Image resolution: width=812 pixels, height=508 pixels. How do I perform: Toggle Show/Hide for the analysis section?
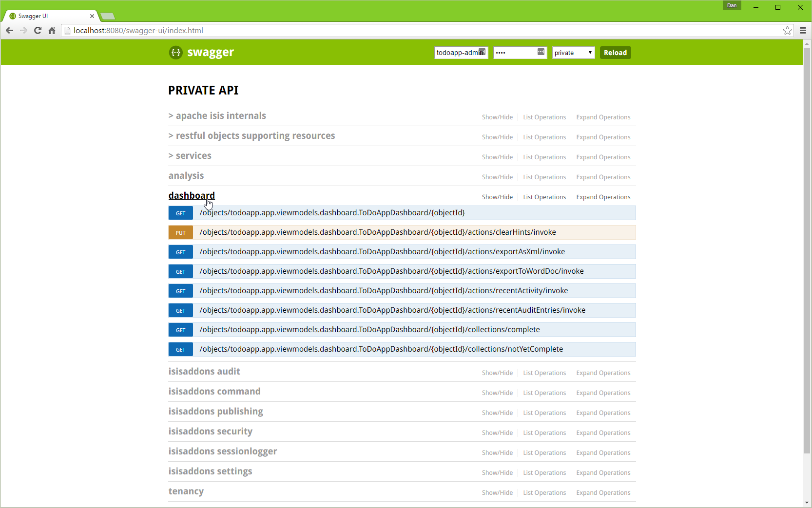[x=497, y=177]
